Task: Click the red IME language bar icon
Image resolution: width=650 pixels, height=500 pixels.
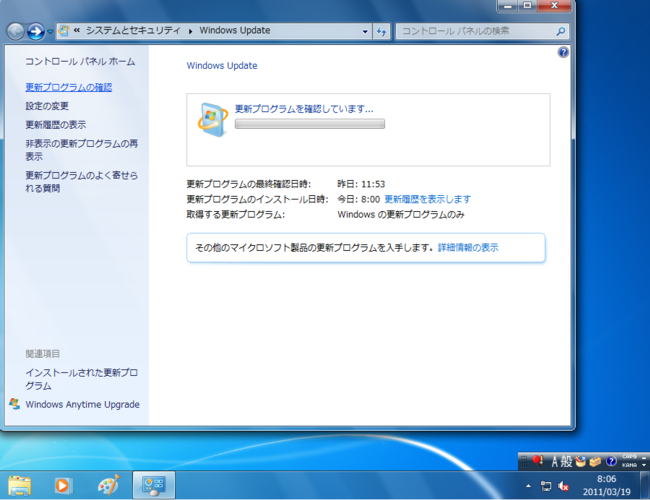Action: click(537, 460)
